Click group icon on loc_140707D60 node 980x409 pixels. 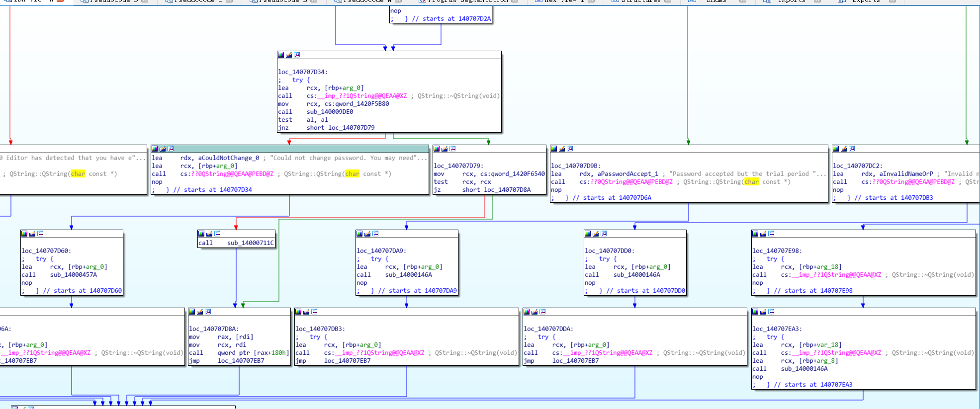pyautogui.click(x=40, y=234)
